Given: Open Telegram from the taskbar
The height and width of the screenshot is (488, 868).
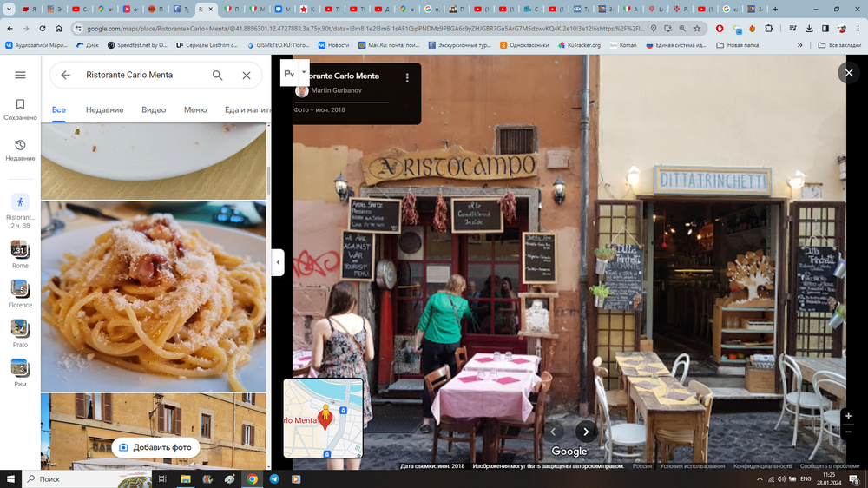Looking at the screenshot, I should coord(274,479).
